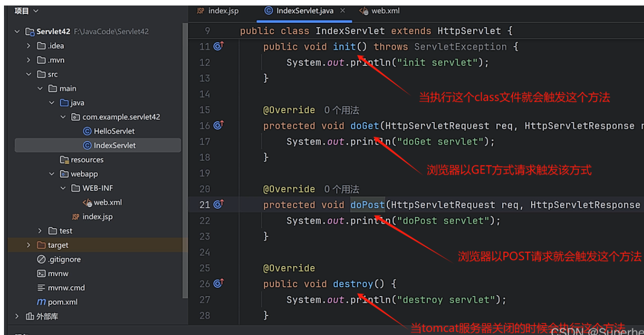Click the highlighted doPost method name
This screenshot has height=335, width=644.
coord(368,205)
